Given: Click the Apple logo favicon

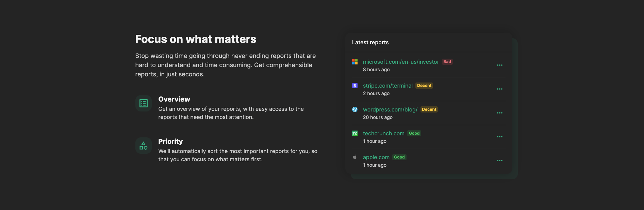Looking at the screenshot, I should tap(355, 157).
